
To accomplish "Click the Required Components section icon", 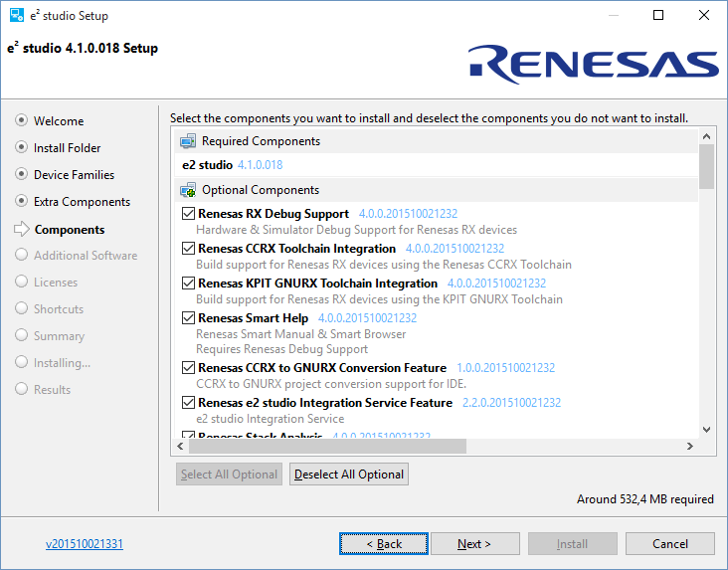I will click(x=187, y=141).
